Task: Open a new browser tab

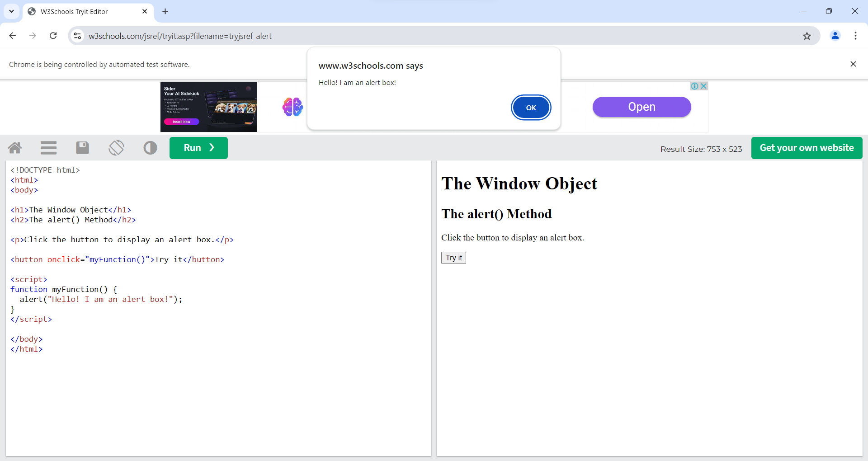Action: tap(165, 12)
